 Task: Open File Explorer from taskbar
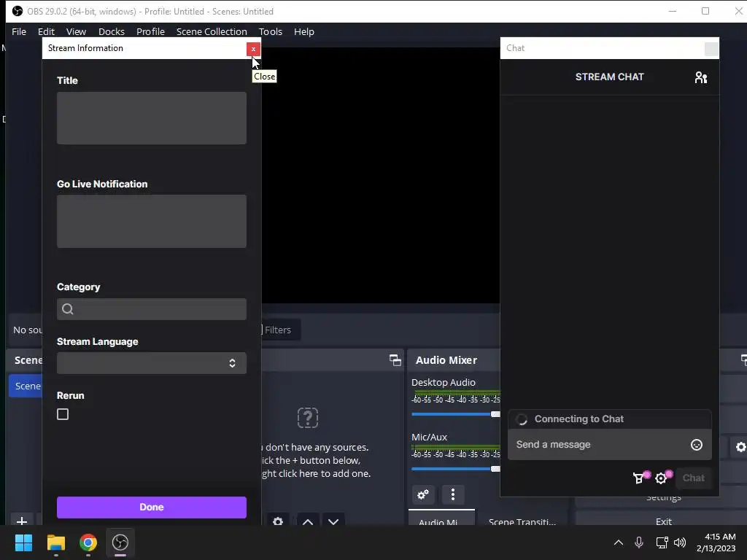(55, 542)
